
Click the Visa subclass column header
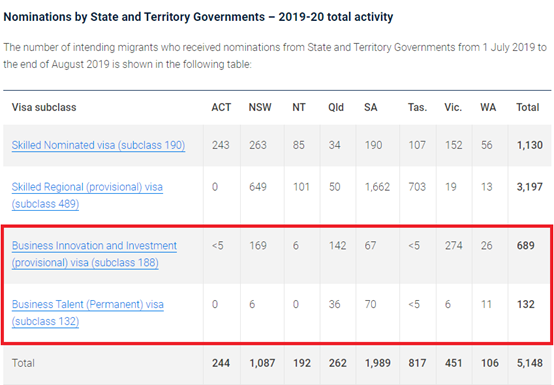click(x=44, y=107)
